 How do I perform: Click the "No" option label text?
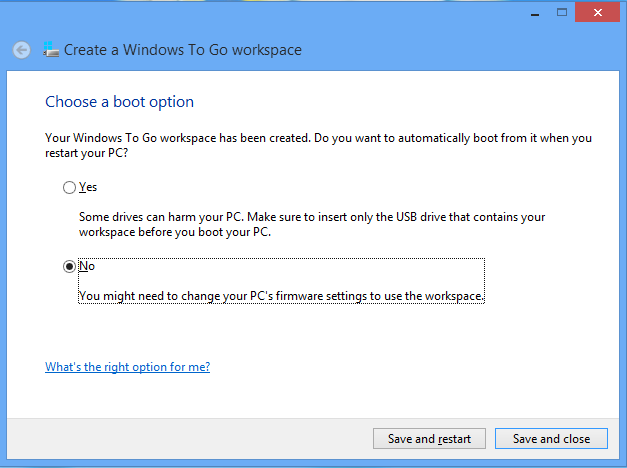point(86,267)
